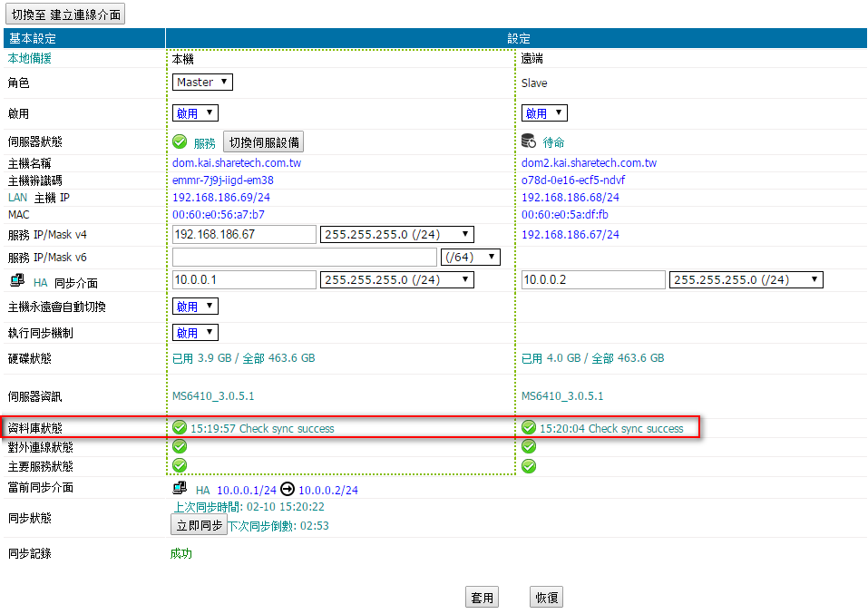Click local database status green check icon
This screenshot has width=868, height=614.
click(180, 428)
